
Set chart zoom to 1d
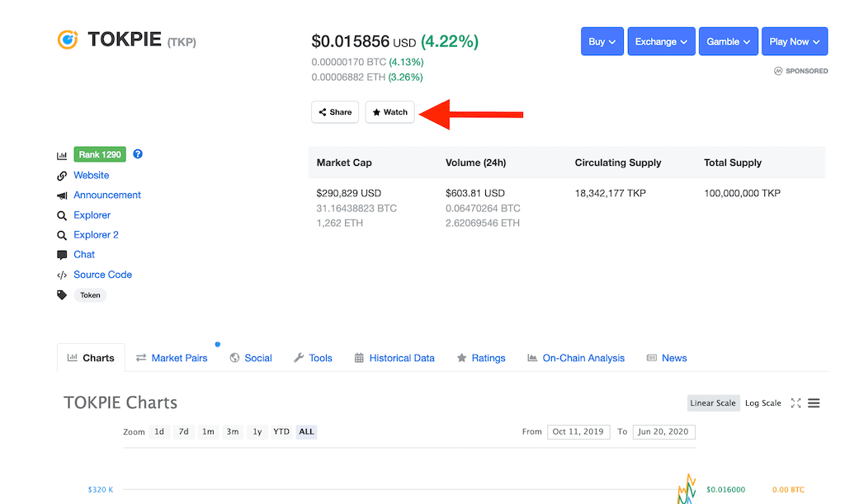(x=159, y=432)
